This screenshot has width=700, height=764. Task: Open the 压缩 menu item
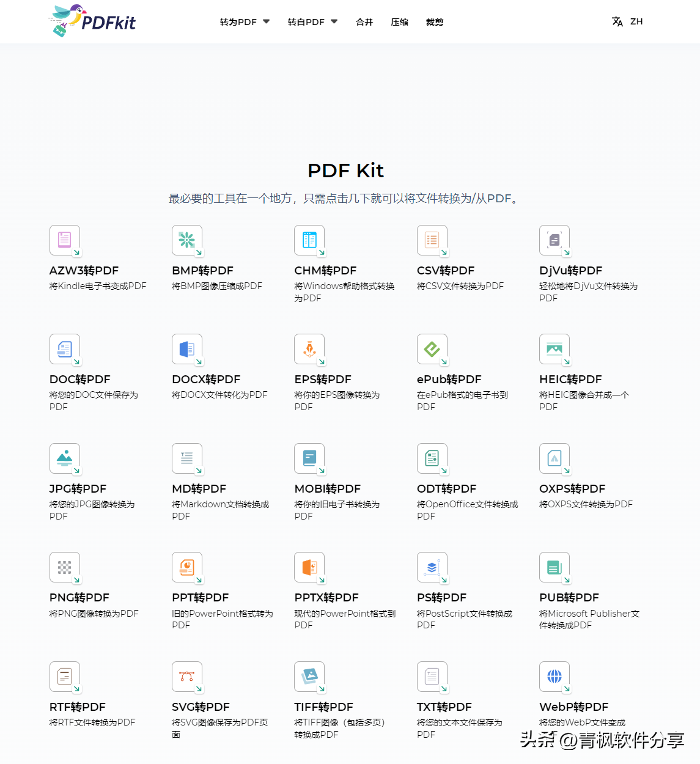click(x=399, y=22)
